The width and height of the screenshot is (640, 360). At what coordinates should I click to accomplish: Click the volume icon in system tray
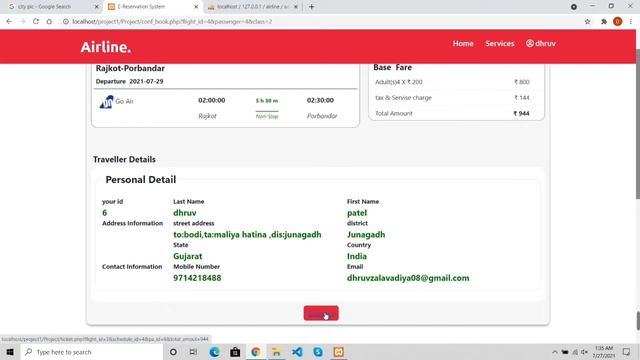click(x=584, y=352)
